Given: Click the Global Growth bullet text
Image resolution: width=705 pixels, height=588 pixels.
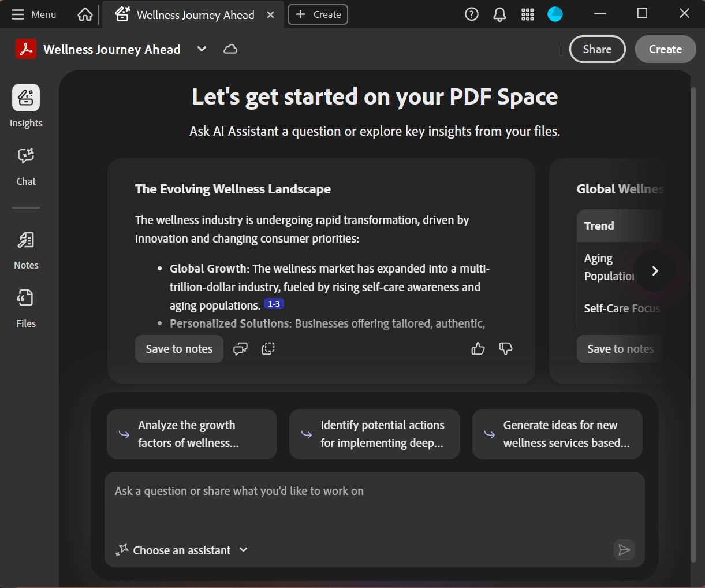Looking at the screenshot, I should click(x=330, y=287).
